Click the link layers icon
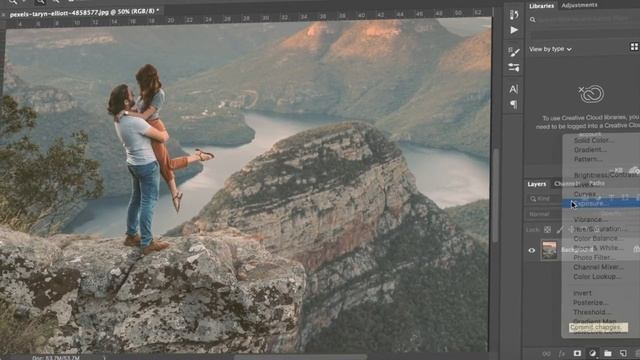The height and width of the screenshot is (360, 640). (x=547, y=353)
